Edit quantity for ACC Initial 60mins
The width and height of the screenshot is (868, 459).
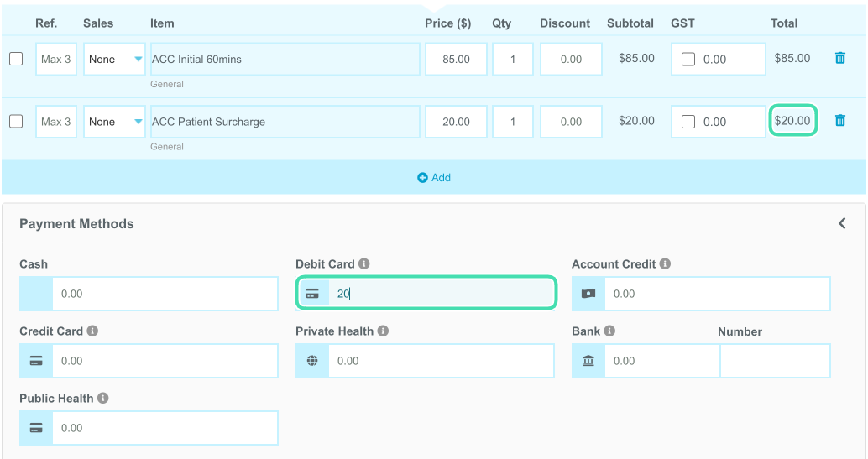tap(513, 60)
